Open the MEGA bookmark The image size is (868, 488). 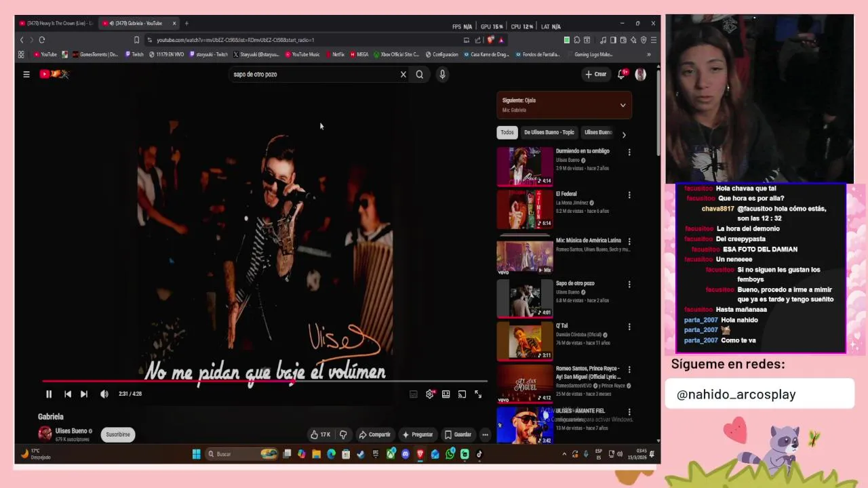pyautogui.click(x=359, y=54)
